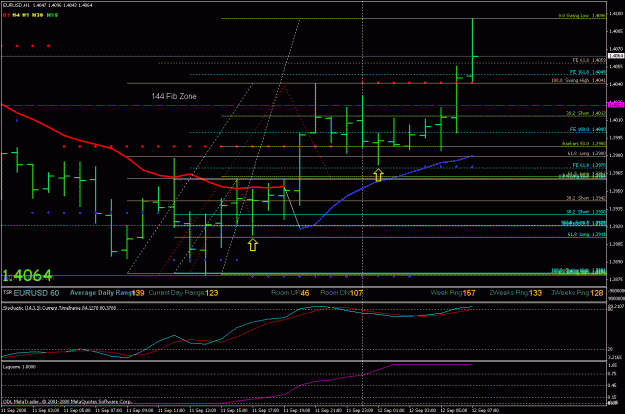The height and width of the screenshot is (414, 625).
Task: Select the H4 timeframe label
Action: (16, 15)
